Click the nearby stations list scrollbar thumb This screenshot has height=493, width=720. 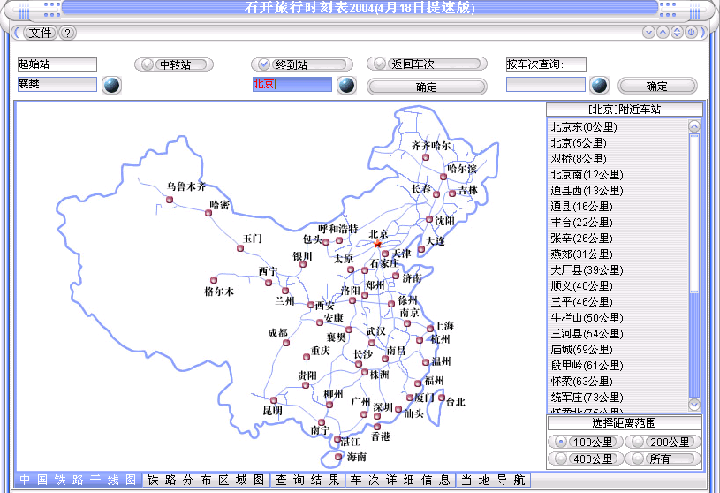coord(694,212)
